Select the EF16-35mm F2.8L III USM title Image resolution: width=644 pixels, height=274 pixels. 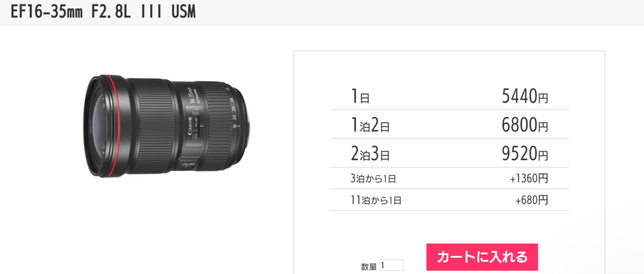click(x=103, y=12)
